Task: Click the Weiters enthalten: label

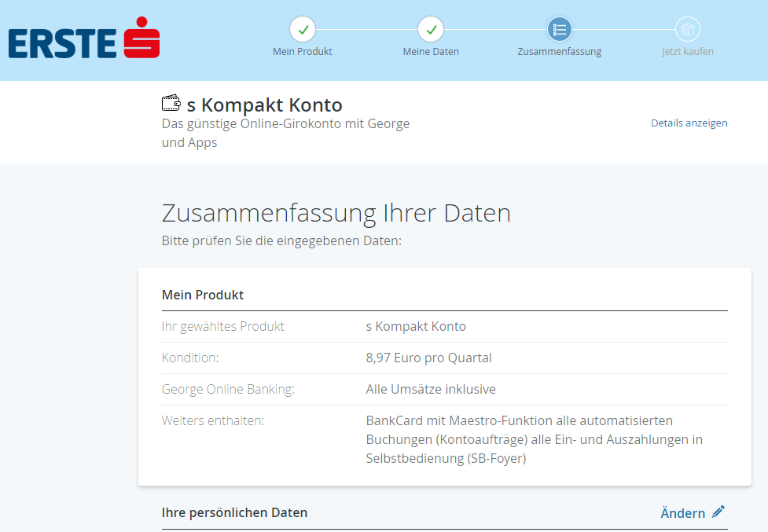Action: click(212, 420)
